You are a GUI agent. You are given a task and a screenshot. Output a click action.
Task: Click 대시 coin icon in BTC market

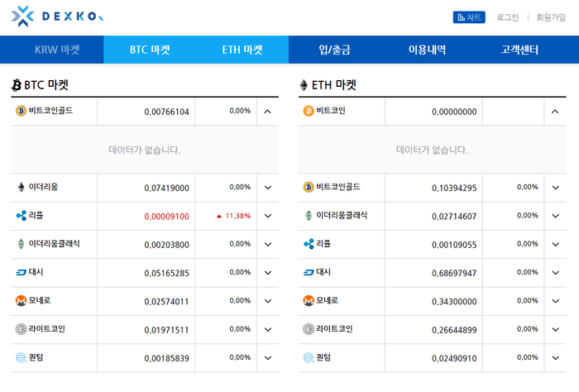[21, 272]
